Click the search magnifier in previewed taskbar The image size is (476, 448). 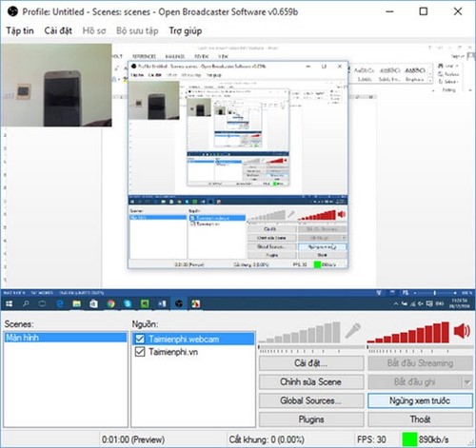(26, 303)
